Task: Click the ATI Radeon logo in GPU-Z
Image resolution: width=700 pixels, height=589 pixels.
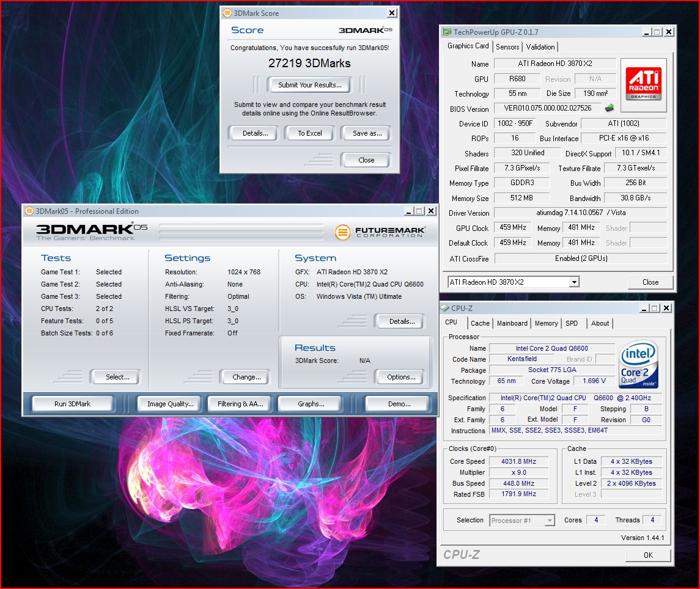Action: (x=643, y=84)
